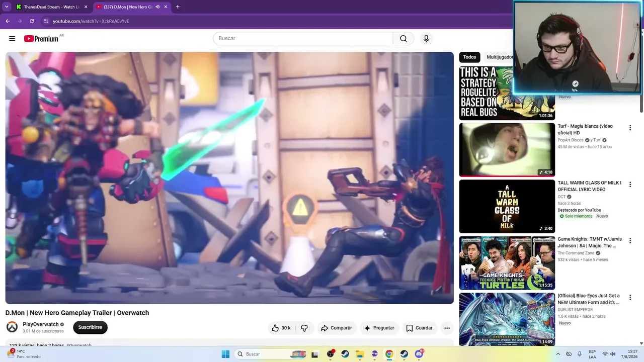644x362 pixels.
Task: Select the Todos filter chip
Action: click(469, 57)
